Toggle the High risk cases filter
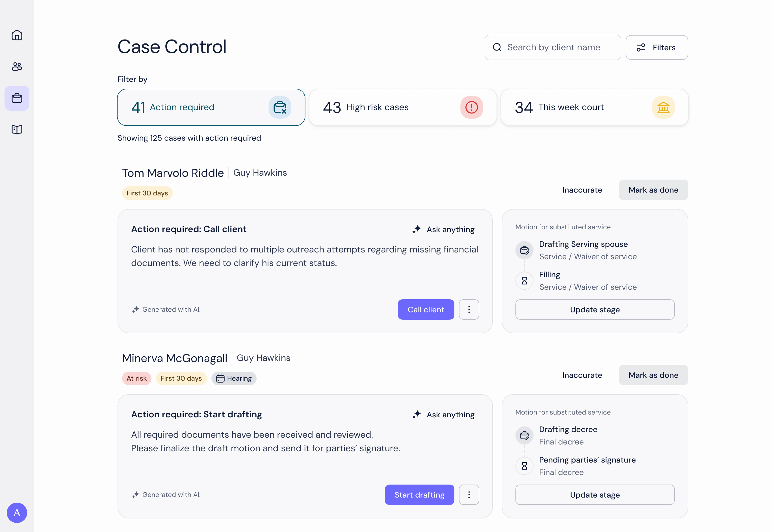This screenshot has width=772, height=532. (403, 107)
